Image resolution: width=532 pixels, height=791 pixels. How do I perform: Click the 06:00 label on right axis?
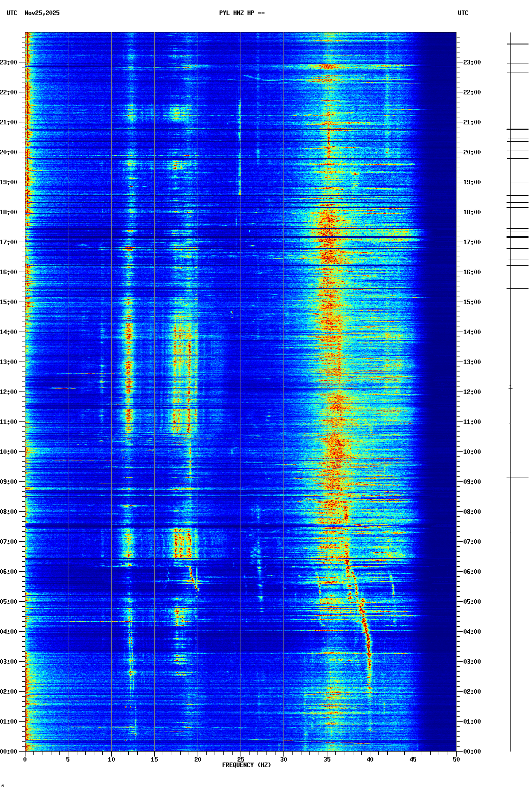pos(472,572)
